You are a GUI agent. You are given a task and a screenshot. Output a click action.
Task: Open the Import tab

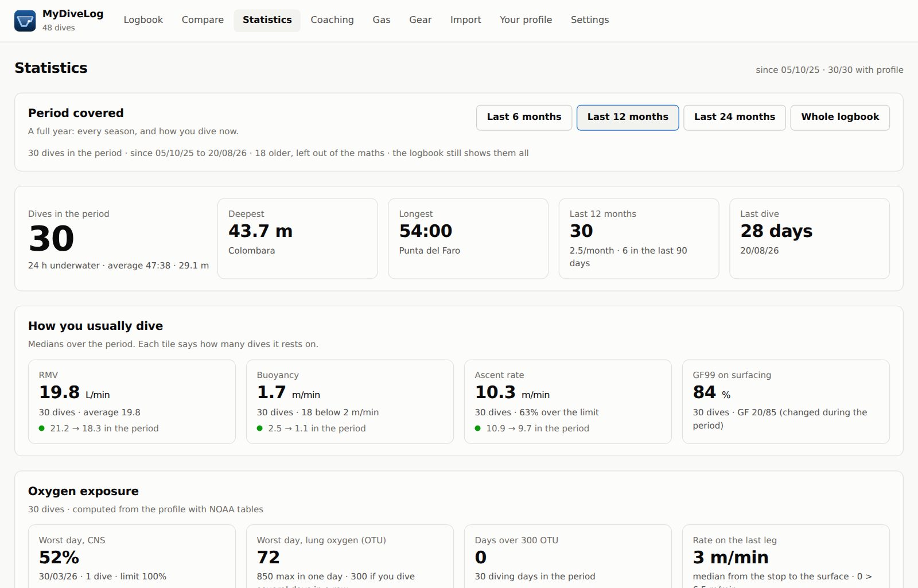466,20
